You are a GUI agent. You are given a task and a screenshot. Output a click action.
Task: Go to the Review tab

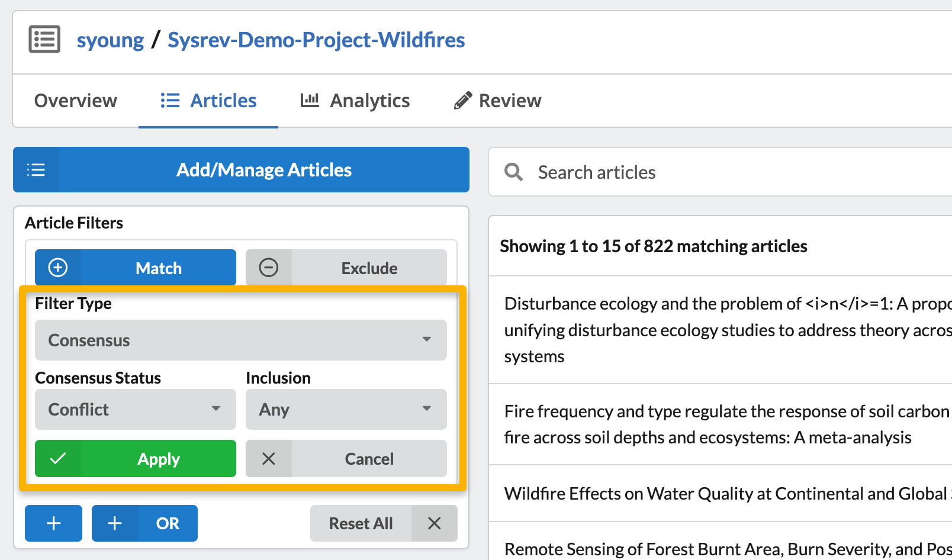[497, 101]
